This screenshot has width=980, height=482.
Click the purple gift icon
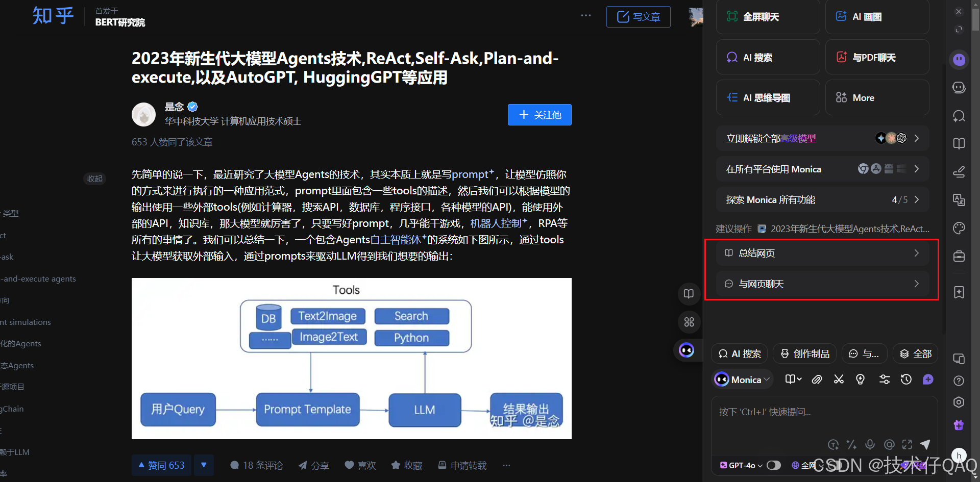959,425
